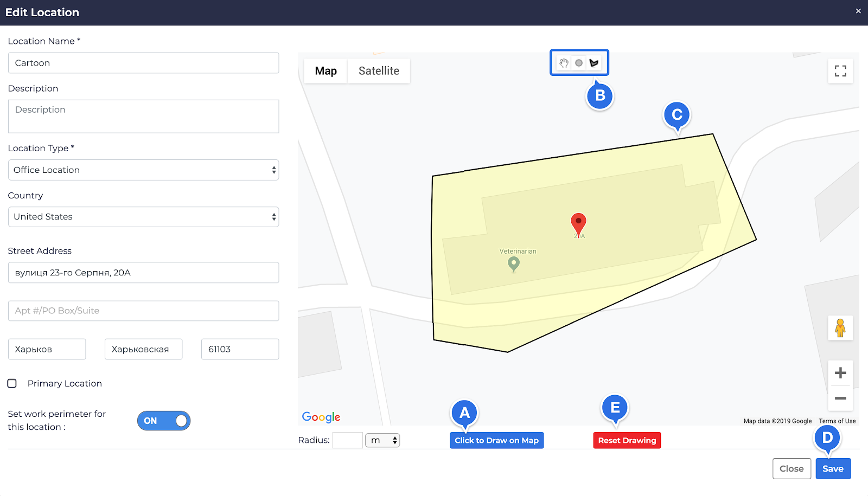This screenshot has width=868, height=496.
Task: Open the Location Type dropdown
Action: click(143, 170)
